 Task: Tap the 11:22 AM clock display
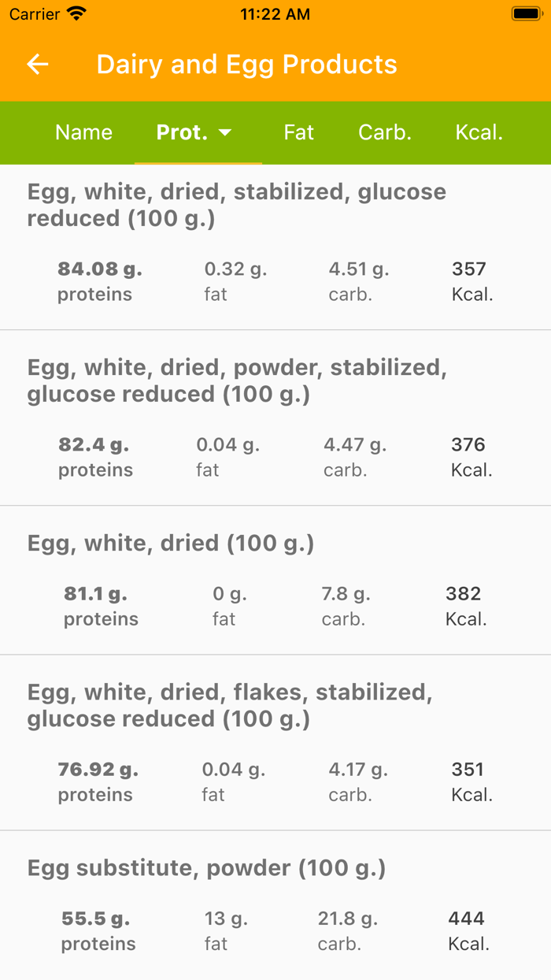275,13
